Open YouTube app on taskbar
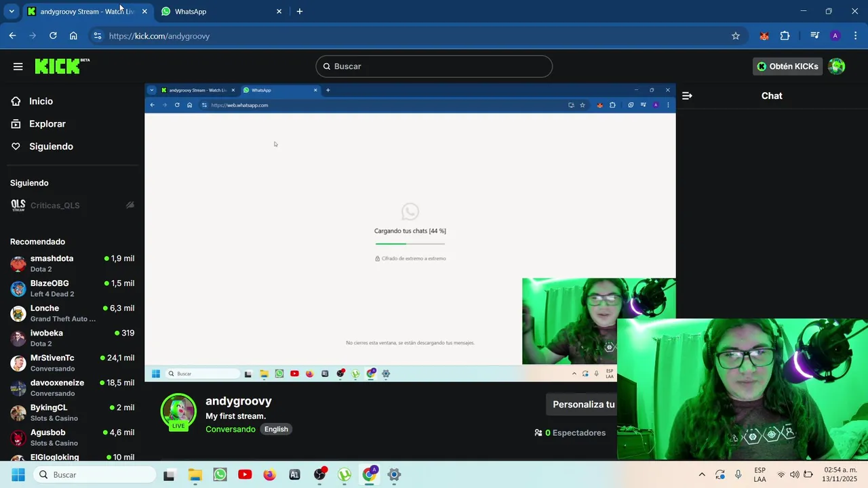Screen dimensions: 868x488 pos(245,475)
